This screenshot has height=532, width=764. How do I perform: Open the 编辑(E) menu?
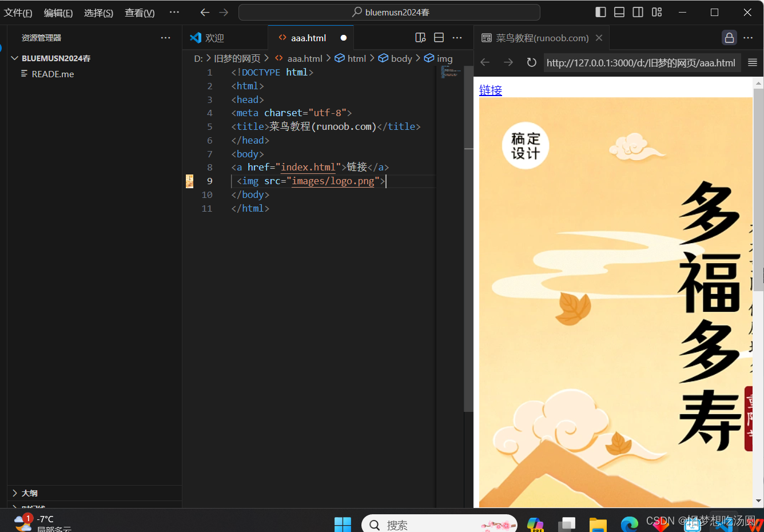point(58,13)
